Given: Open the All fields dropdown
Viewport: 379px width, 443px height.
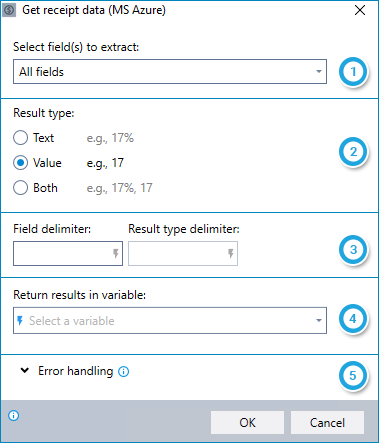Looking at the screenshot, I should 170,72.
